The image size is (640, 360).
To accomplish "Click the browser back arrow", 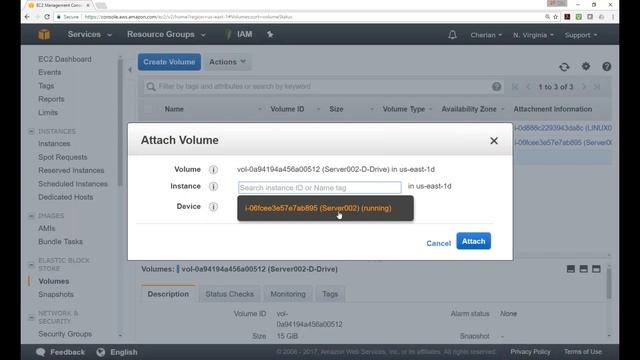I will [27, 17].
